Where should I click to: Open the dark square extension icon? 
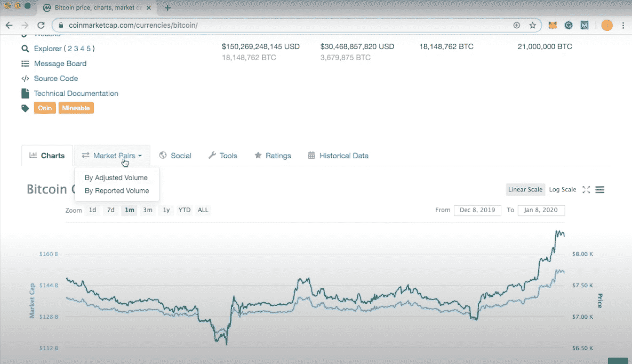pyautogui.click(x=585, y=25)
